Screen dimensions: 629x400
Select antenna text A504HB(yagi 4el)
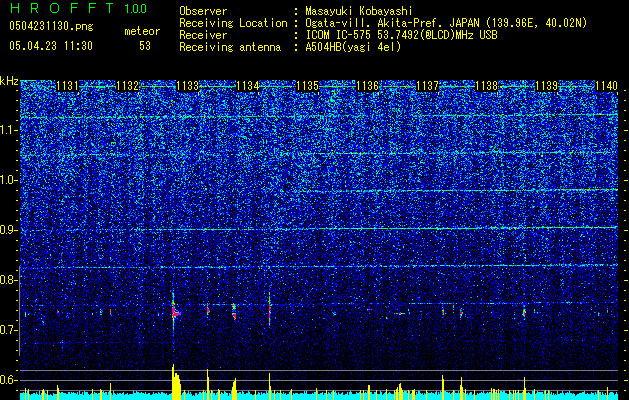[353, 47]
